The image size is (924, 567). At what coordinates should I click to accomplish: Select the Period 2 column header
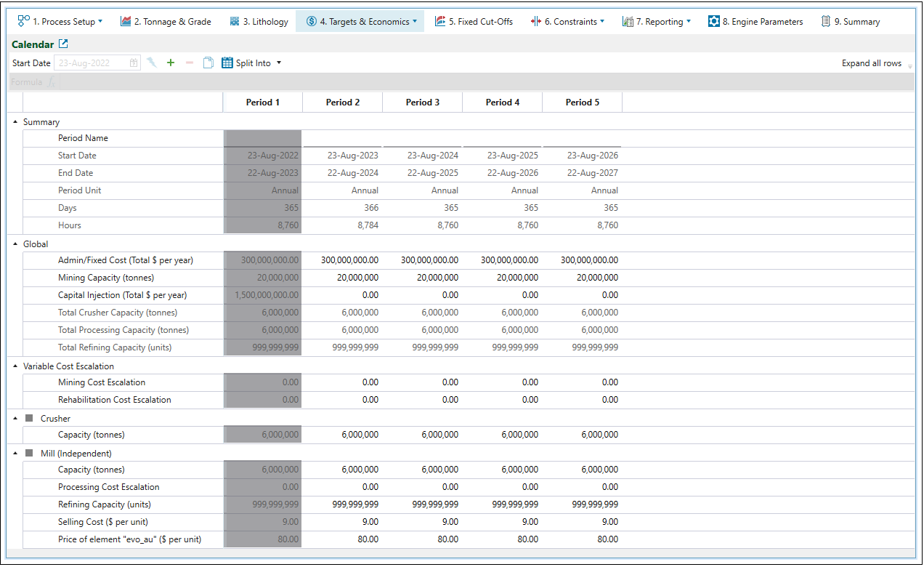point(343,102)
